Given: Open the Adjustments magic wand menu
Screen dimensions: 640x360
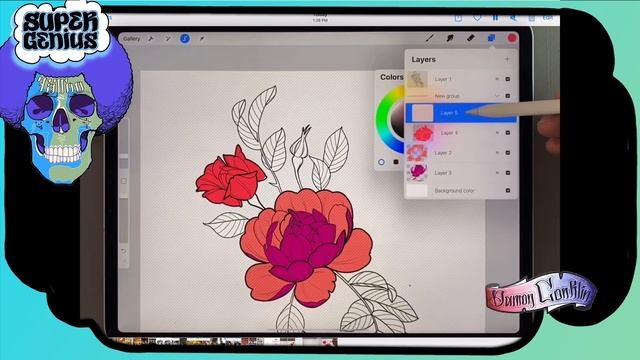Looking at the screenshot, I should click(x=167, y=39).
